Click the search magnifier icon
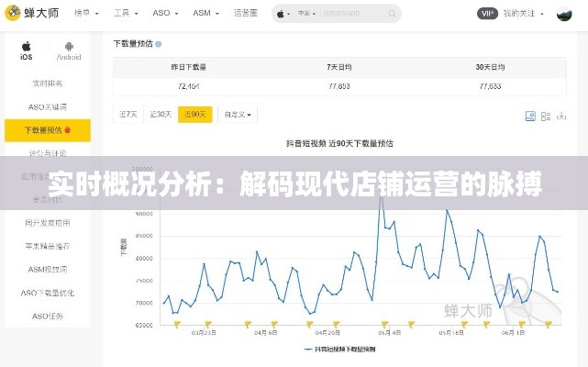Image resolution: width=588 pixels, height=367 pixels. point(393,14)
